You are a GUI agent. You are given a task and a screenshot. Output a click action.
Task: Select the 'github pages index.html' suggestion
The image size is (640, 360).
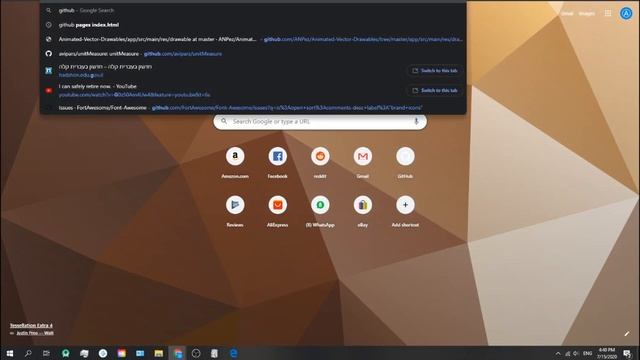click(253, 25)
